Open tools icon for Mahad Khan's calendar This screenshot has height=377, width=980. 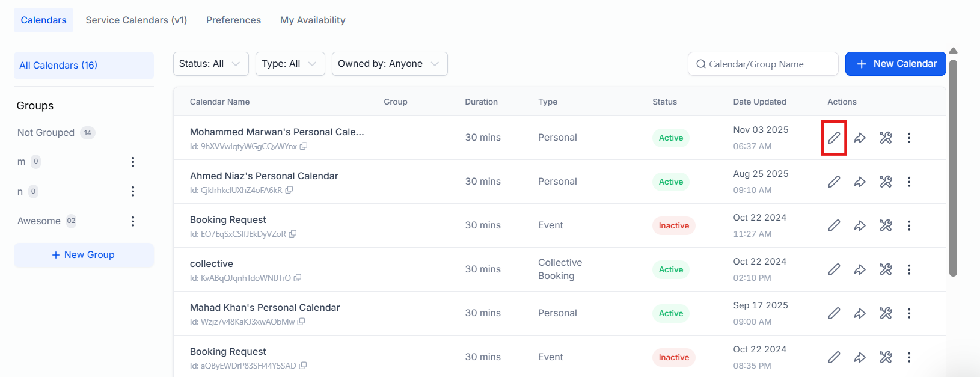tap(886, 313)
